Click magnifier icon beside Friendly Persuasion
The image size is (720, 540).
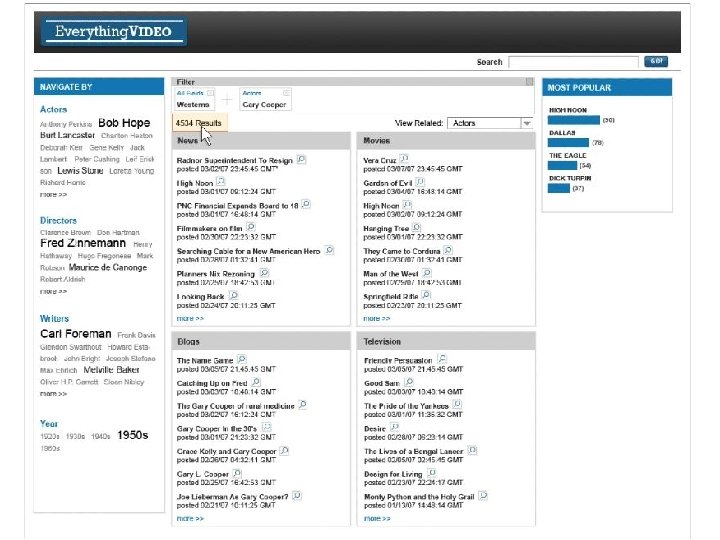point(442,359)
